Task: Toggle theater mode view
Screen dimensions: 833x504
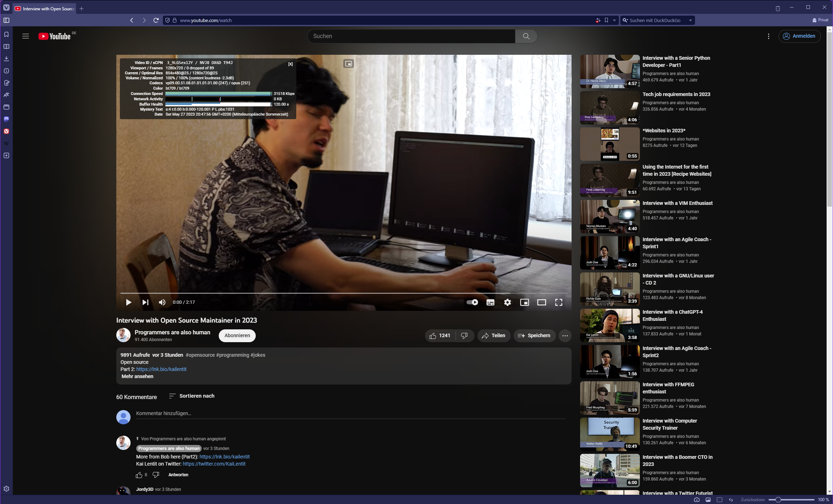Action: coord(541,302)
